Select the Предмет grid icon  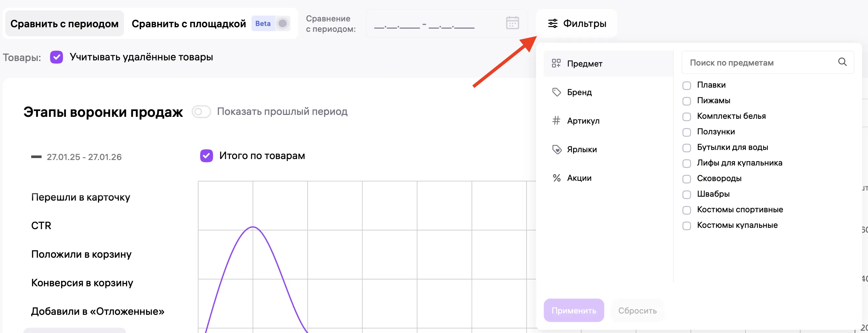556,63
